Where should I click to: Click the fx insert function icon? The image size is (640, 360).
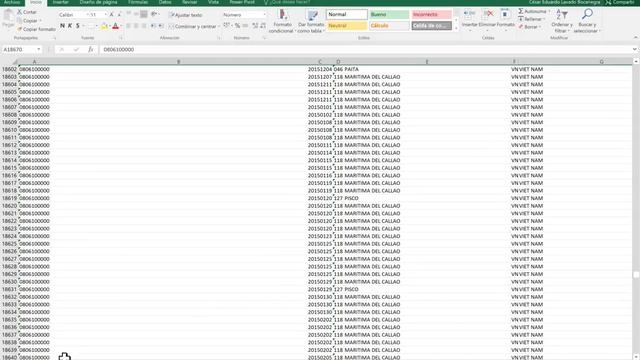[x=91, y=49]
